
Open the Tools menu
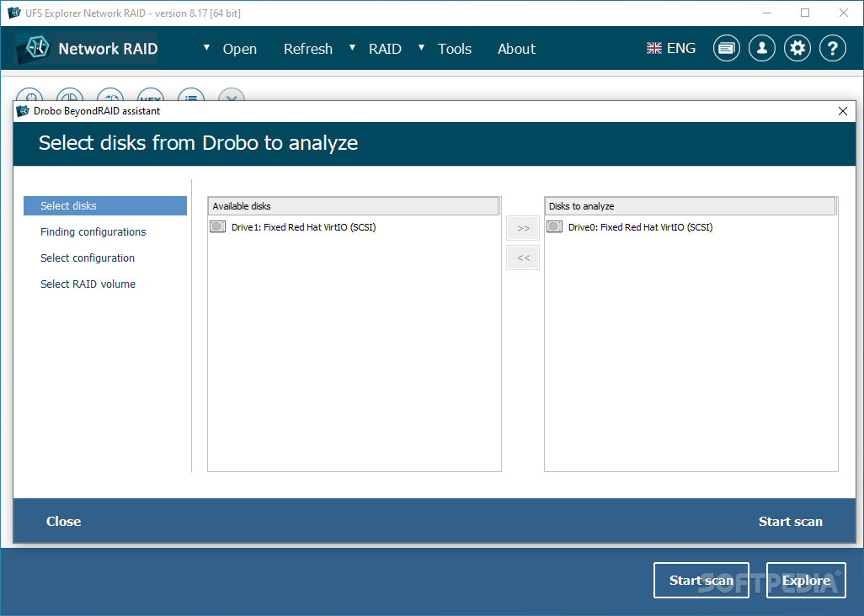click(455, 49)
